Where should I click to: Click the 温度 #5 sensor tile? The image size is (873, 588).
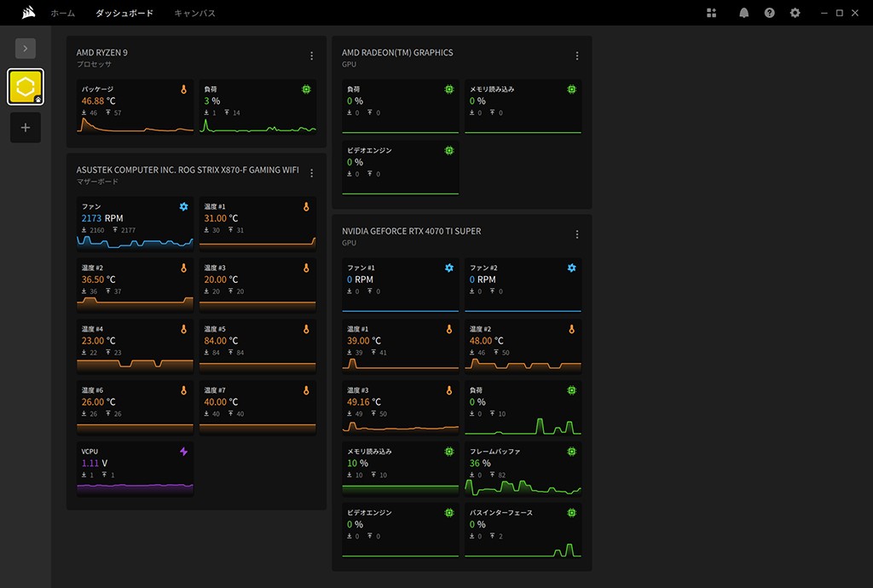257,346
